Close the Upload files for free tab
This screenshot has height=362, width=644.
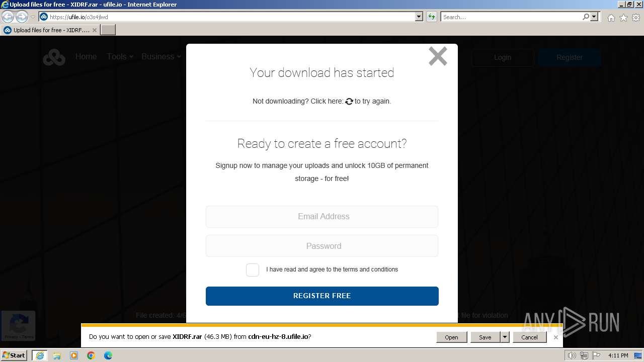point(94,30)
